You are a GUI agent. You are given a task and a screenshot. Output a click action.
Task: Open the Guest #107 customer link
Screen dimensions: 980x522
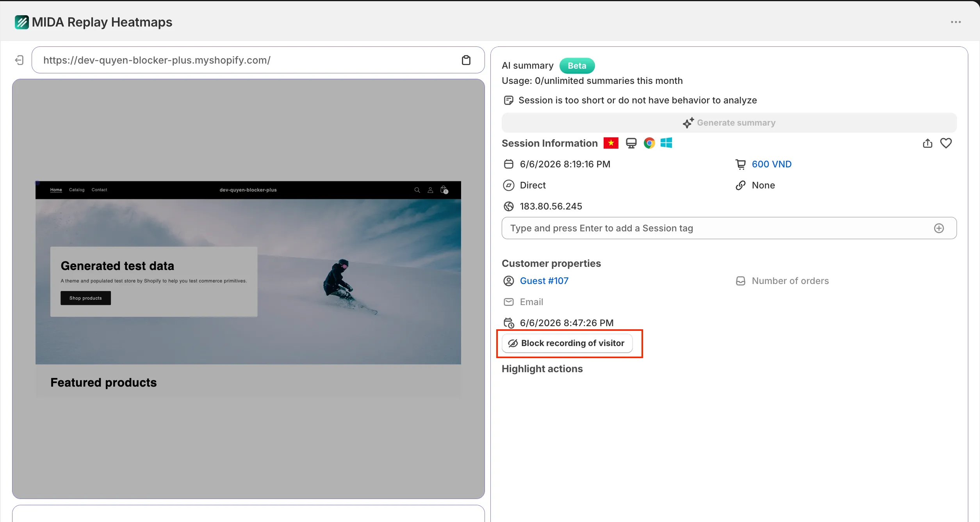[x=544, y=281]
